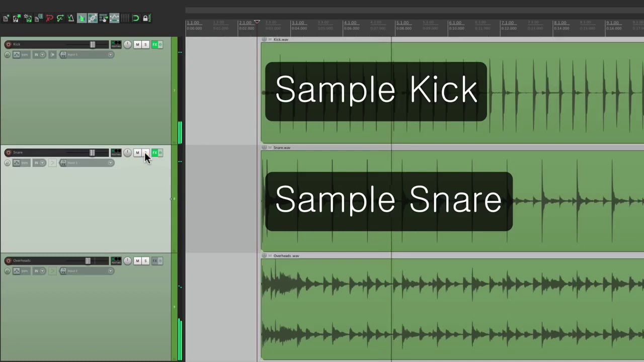Mute the Snare track
This screenshot has height=362, width=644.
click(137, 152)
